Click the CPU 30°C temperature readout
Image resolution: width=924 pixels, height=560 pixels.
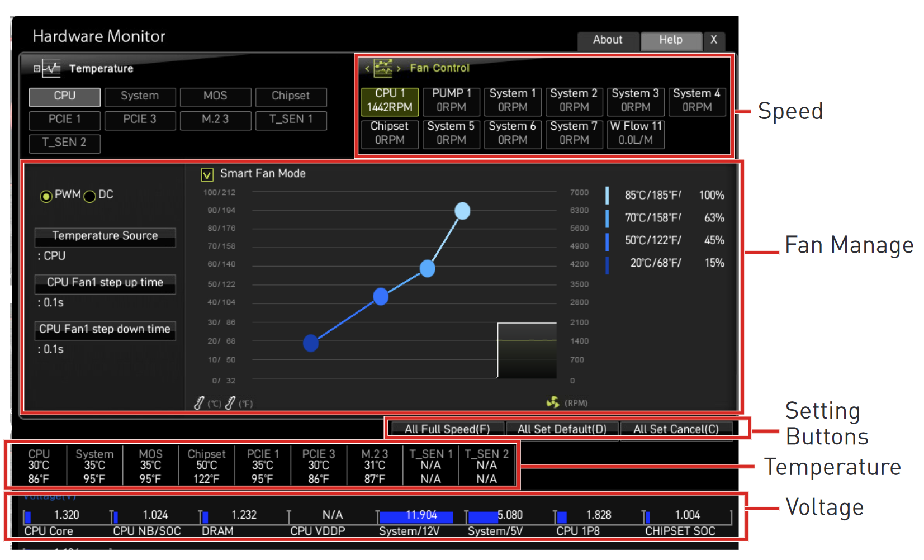(39, 466)
